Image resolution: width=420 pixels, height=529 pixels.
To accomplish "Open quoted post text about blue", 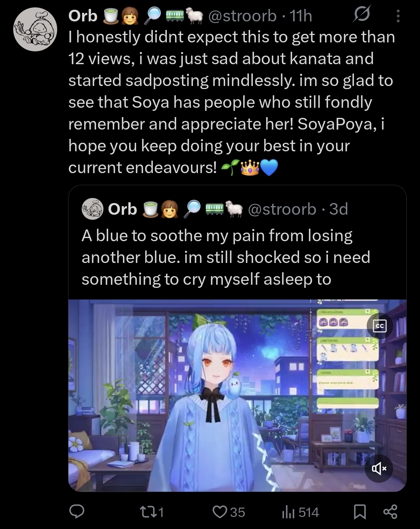I will click(226, 257).
